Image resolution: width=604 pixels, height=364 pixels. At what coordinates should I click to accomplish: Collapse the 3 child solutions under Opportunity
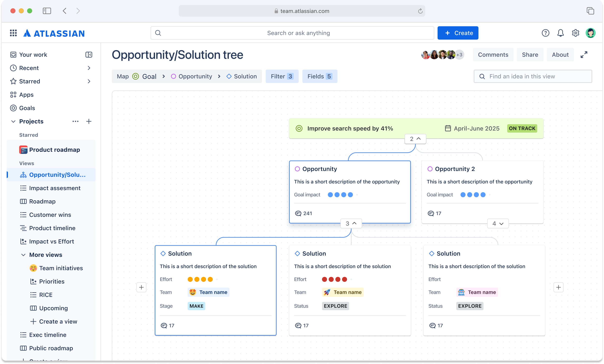(x=351, y=223)
